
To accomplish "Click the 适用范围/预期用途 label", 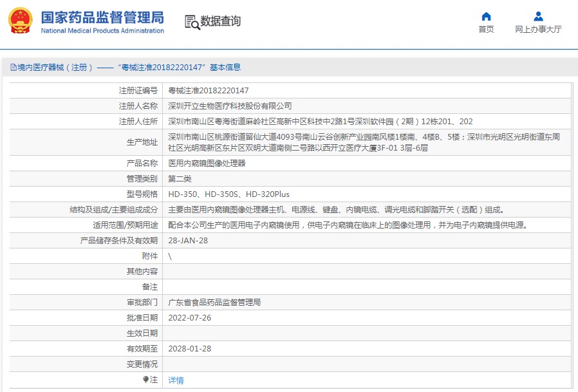I will (125, 225).
